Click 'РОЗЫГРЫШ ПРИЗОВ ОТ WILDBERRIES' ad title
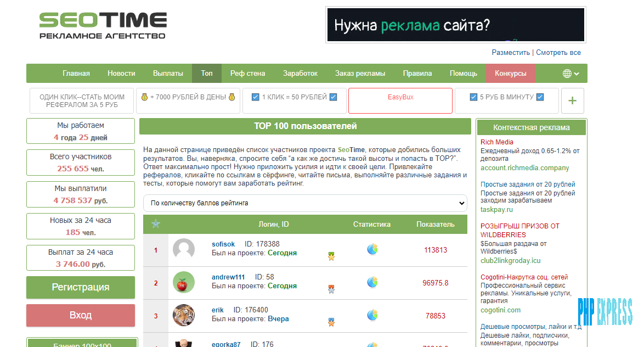This screenshot has height=347, width=644. 519,231
